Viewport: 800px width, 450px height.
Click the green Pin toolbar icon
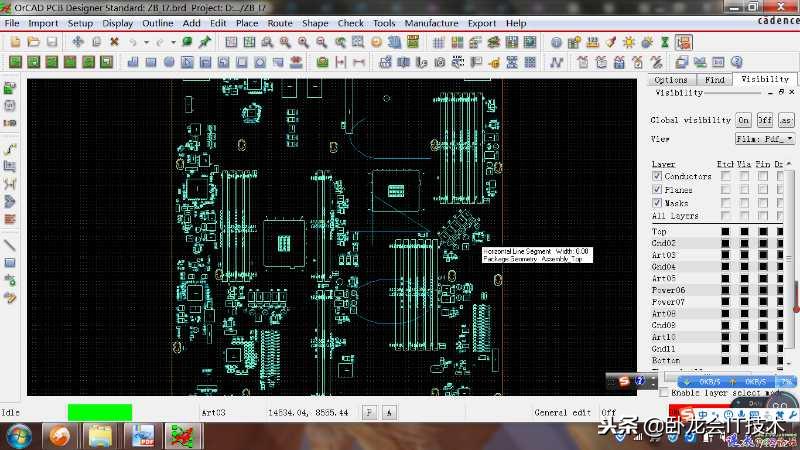point(205,42)
